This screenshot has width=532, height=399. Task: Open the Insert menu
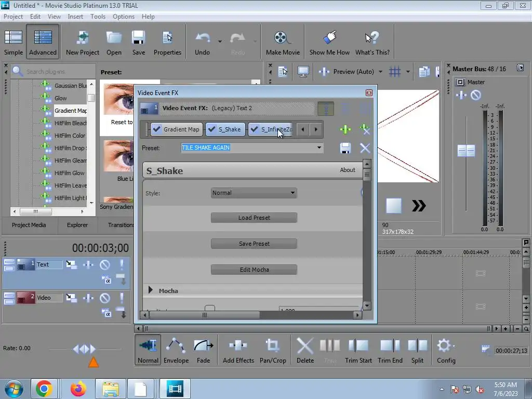coord(75,16)
